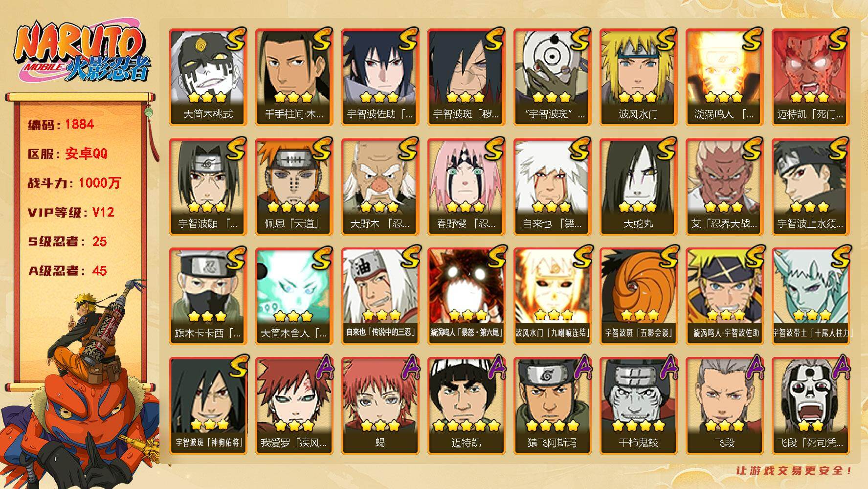Click the 编码 1884 label
This screenshot has width=868, height=489.
pos(61,124)
